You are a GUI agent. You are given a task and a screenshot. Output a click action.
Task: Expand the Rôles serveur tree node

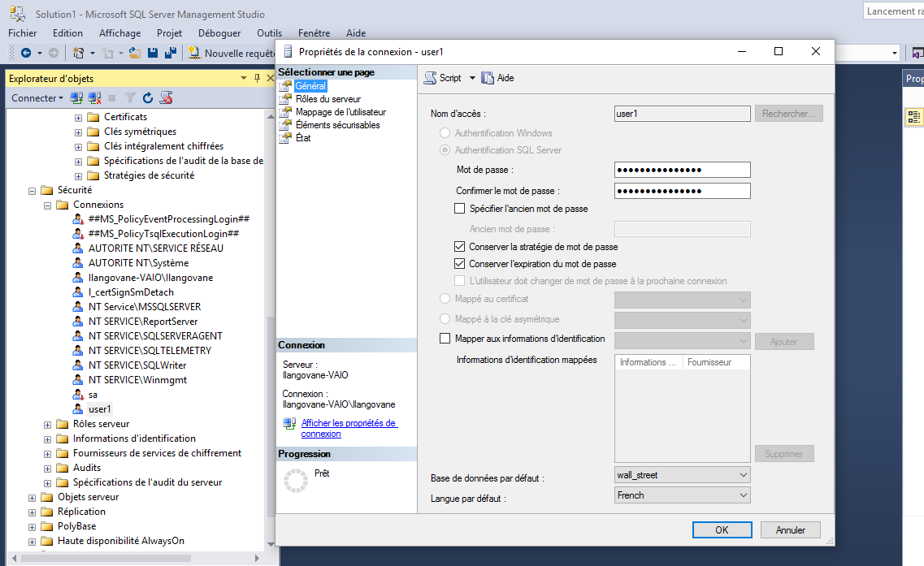tap(47, 423)
